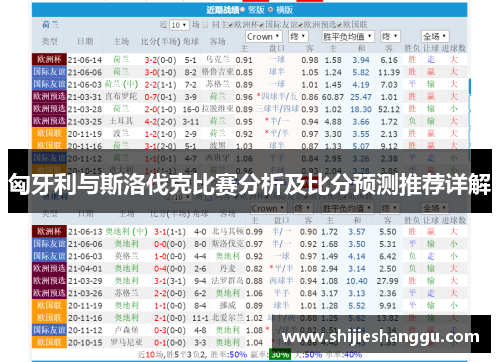Click the 25.47 draw odds value
Viewport: 500px width, 362px height.
(x=361, y=97)
